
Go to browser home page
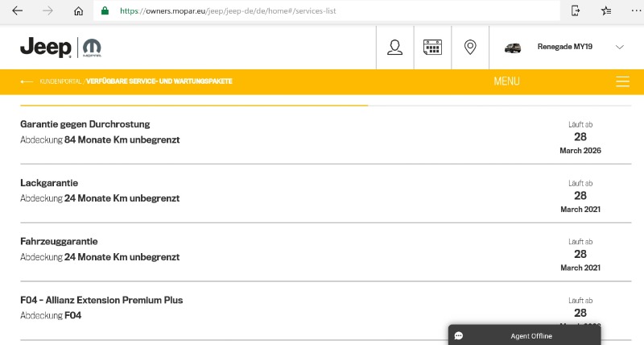(78, 11)
